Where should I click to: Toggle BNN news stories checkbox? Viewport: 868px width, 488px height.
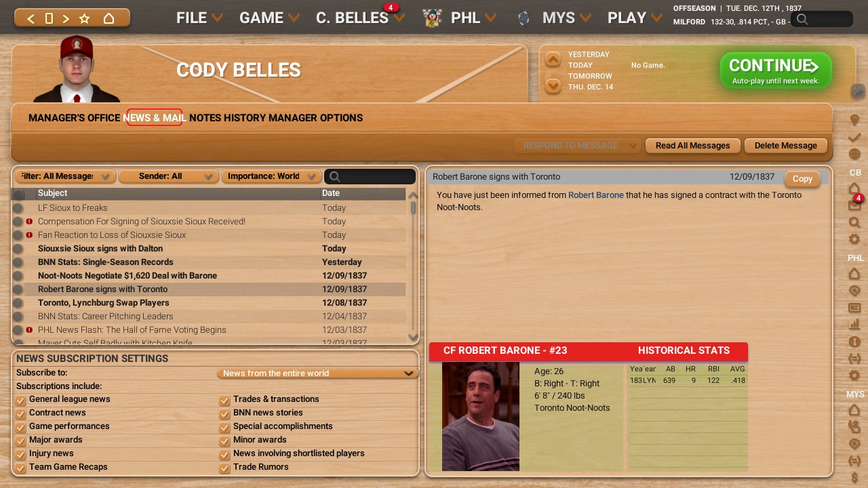[x=224, y=414]
